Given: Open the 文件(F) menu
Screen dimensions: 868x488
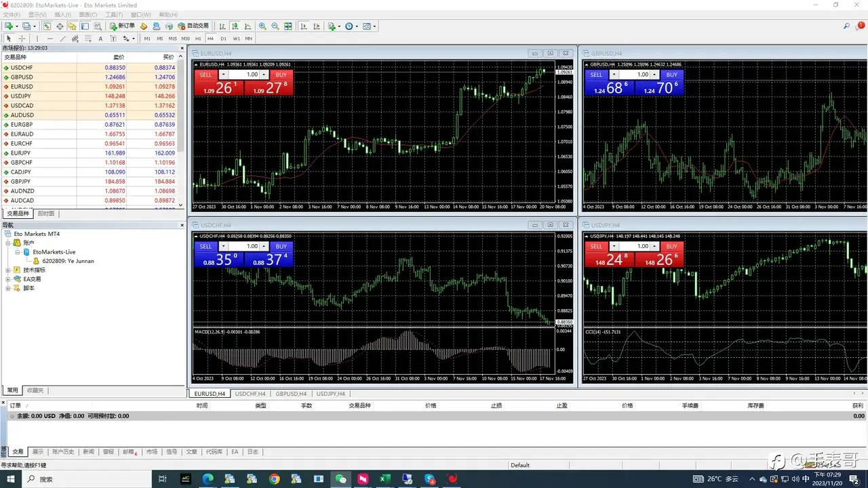Looking at the screenshot, I should 12,14.
